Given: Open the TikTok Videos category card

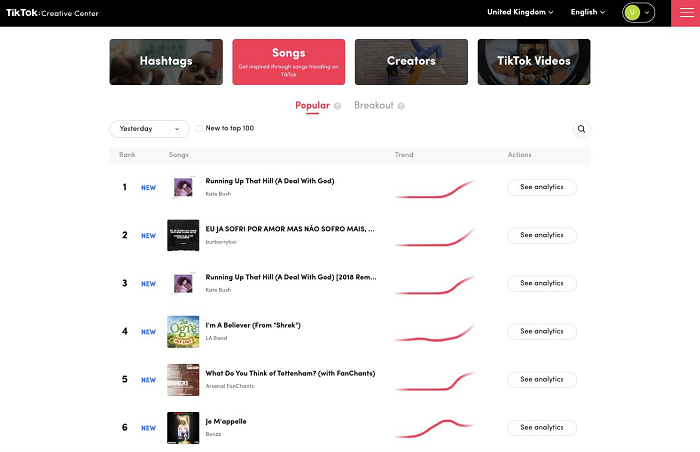Looking at the screenshot, I should point(534,61).
